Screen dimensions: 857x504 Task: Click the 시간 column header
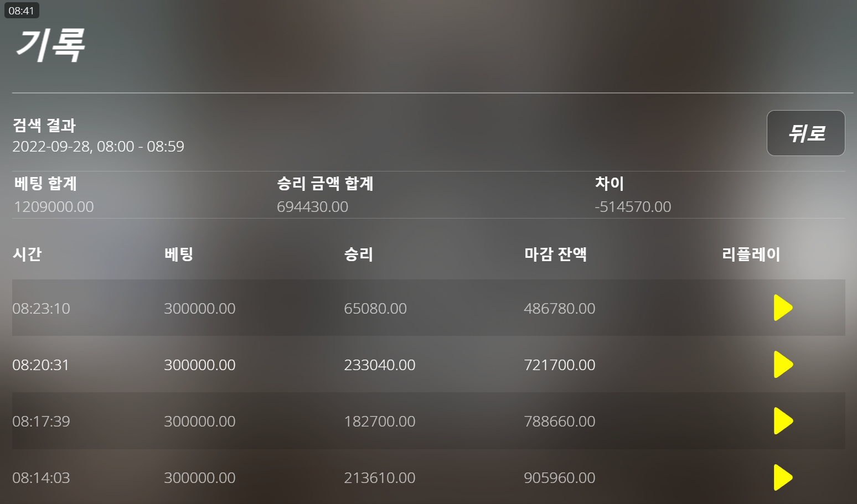(27, 254)
